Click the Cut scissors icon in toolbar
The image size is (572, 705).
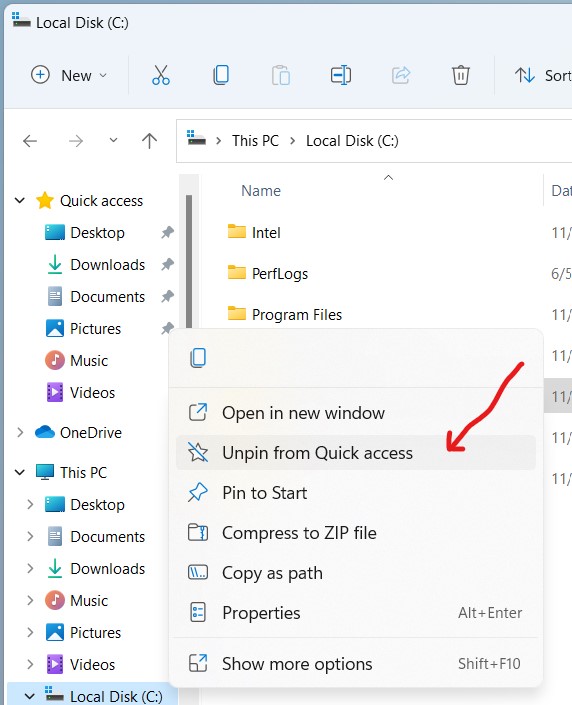coord(161,75)
